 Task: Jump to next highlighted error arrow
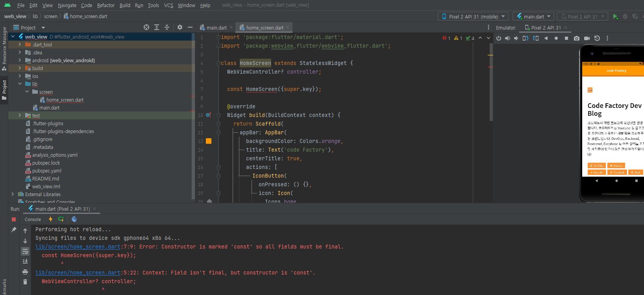pos(489,38)
